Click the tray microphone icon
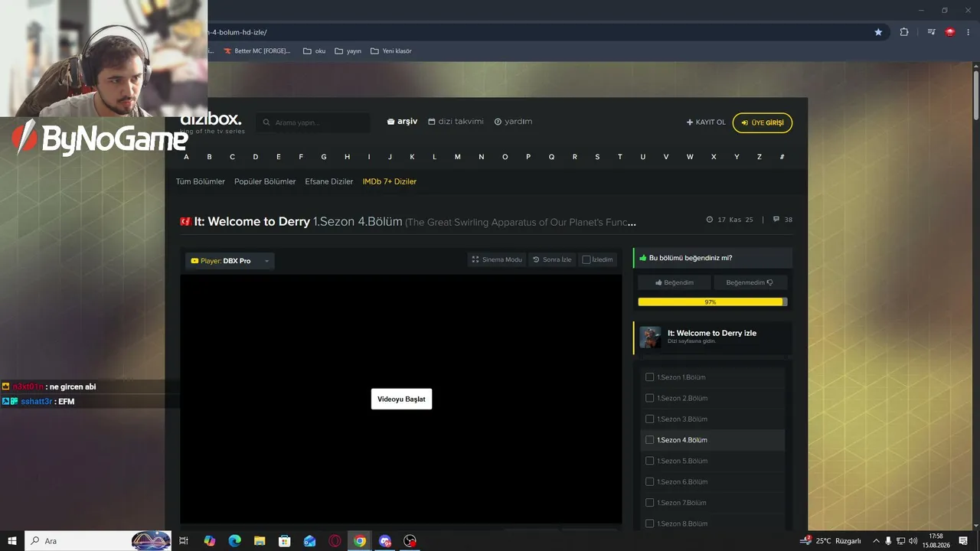Viewport: 980px width, 551px height. coord(888,541)
